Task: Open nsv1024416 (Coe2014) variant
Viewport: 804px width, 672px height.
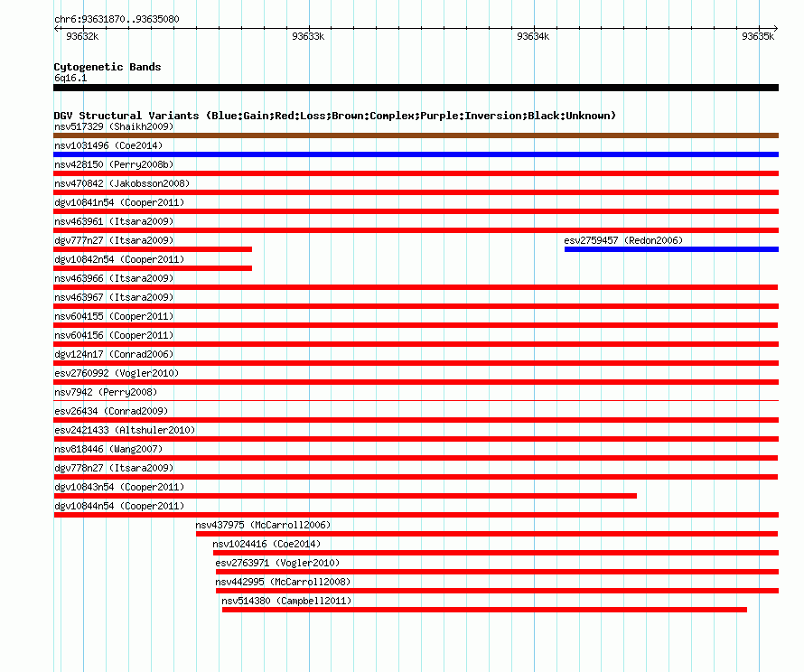Action: (266, 544)
